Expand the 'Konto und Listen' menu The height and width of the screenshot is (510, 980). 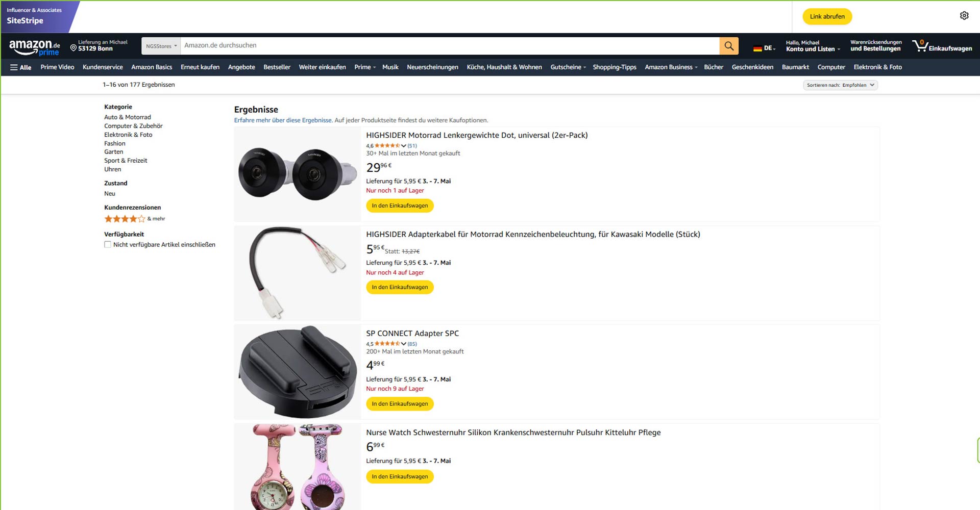point(813,49)
